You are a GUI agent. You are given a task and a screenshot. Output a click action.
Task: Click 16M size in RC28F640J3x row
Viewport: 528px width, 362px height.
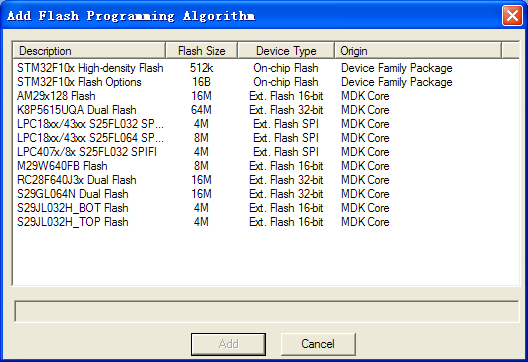[x=201, y=180]
